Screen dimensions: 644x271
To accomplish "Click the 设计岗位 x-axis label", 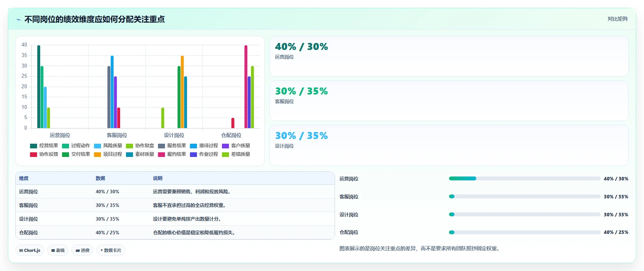I will [174, 135].
